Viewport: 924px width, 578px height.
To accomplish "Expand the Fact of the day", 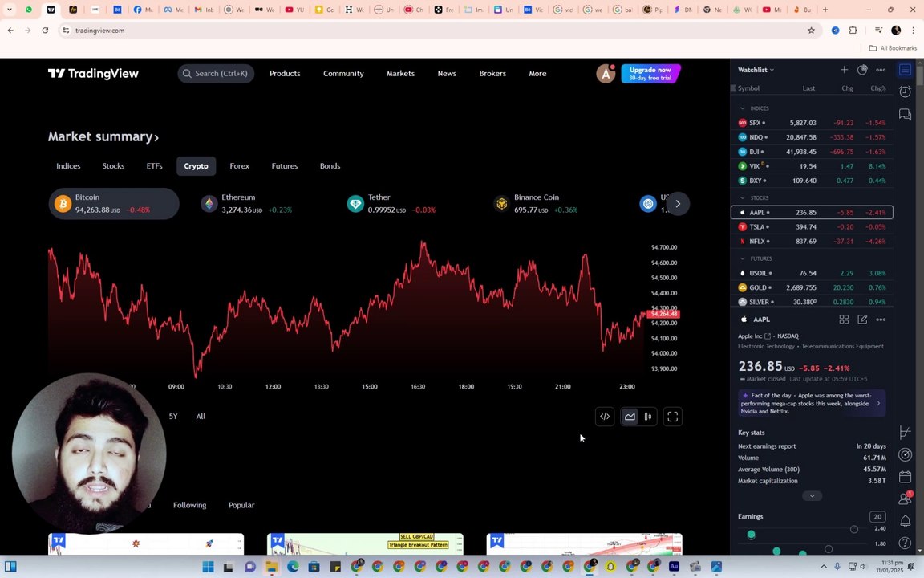I will point(812,404).
